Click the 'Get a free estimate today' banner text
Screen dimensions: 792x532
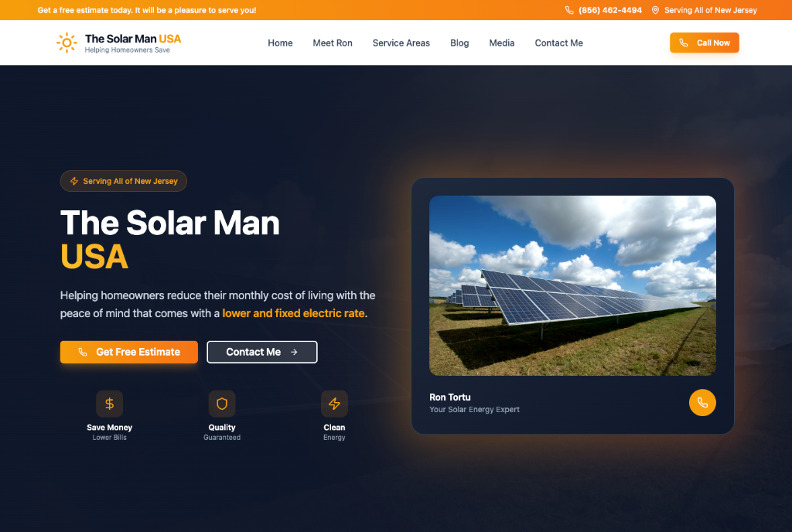click(146, 10)
